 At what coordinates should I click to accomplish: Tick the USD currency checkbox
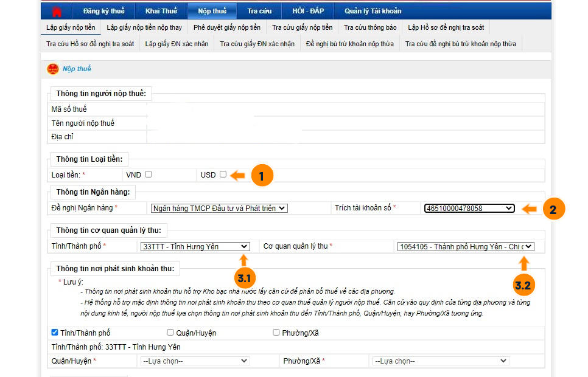click(x=223, y=175)
